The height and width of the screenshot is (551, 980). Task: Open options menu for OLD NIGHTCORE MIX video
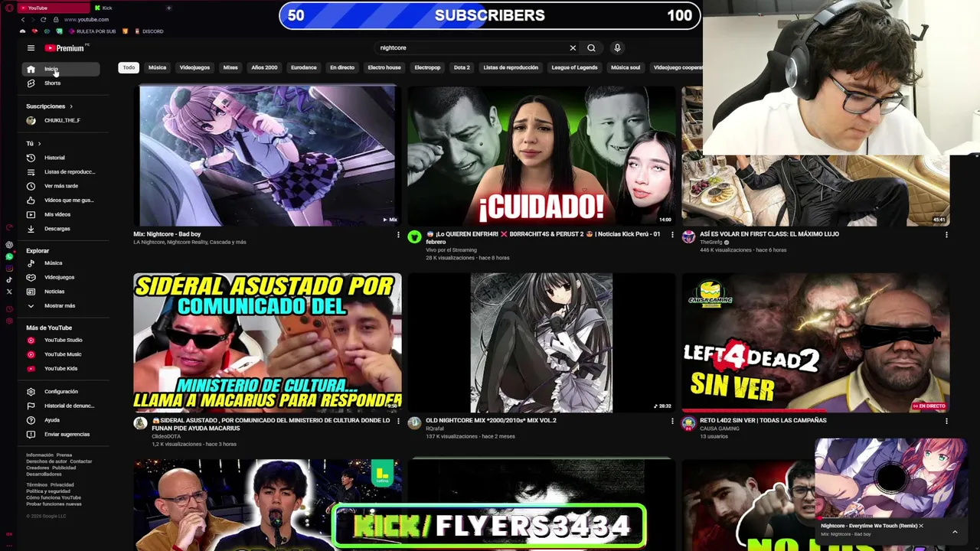click(x=672, y=421)
